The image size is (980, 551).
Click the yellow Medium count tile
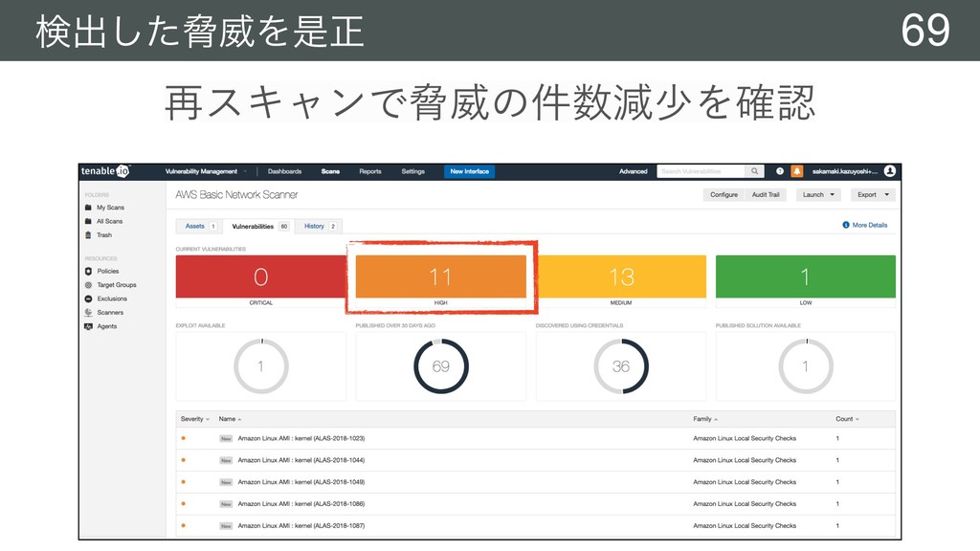coord(620,276)
